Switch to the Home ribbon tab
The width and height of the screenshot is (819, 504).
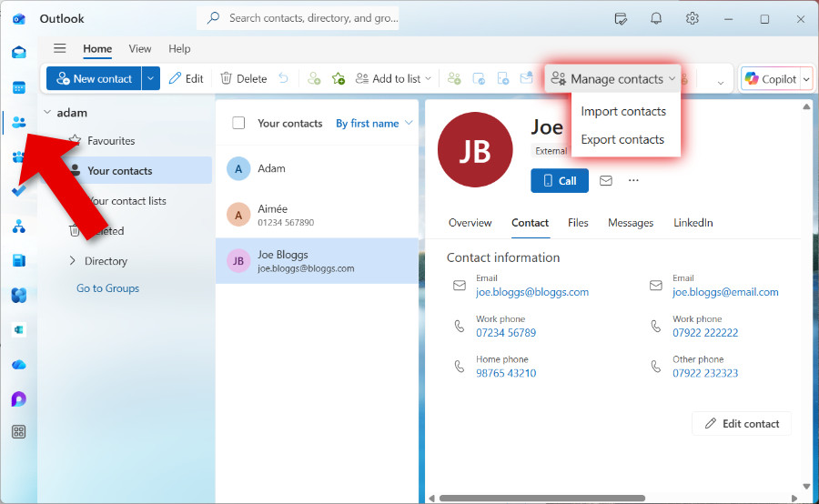97,48
